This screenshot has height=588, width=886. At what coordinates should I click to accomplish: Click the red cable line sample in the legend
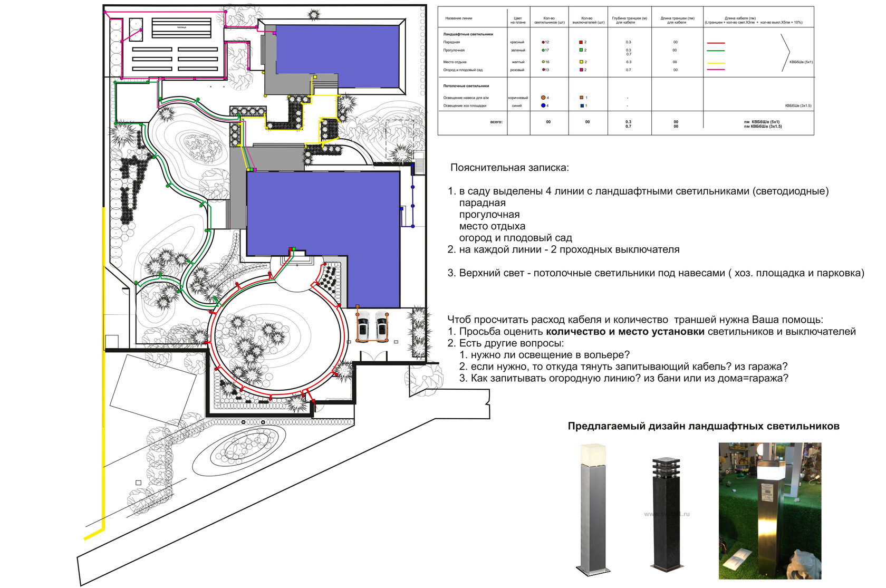pos(716,43)
